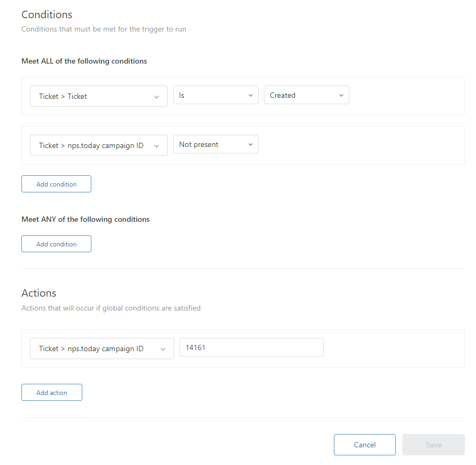Click the Save button
Screen dimensions: 476x465
(433, 445)
